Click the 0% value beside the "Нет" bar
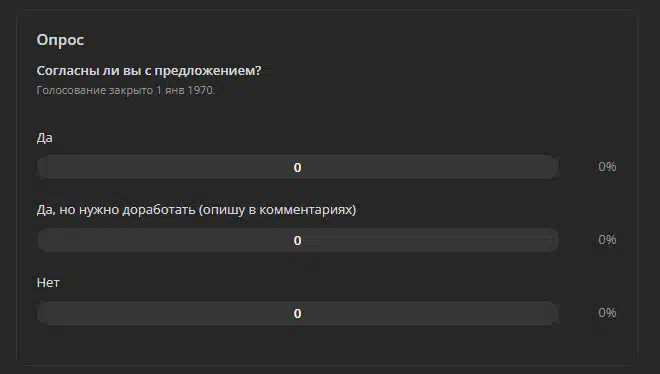The width and height of the screenshot is (660, 374). click(x=607, y=313)
